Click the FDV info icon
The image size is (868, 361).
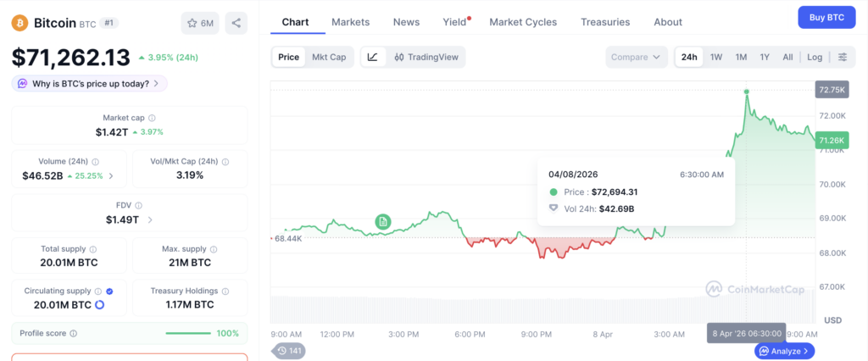[138, 205]
